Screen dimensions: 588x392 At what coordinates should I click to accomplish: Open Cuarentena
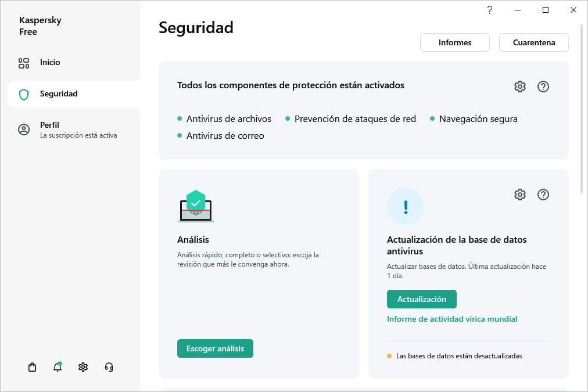click(x=533, y=42)
